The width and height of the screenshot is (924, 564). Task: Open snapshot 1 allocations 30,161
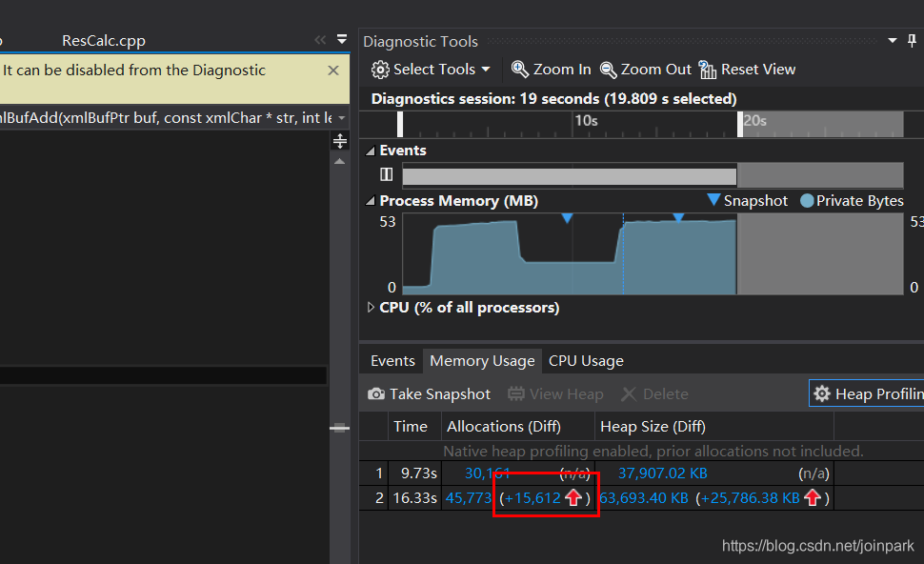click(488, 473)
